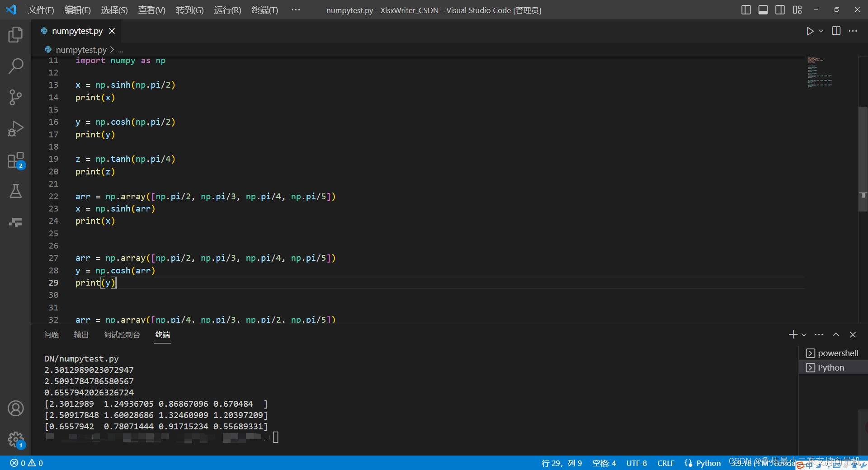This screenshot has height=470, width=868.
Task: Select language mode Python in status bar
Action: [708, 463]
